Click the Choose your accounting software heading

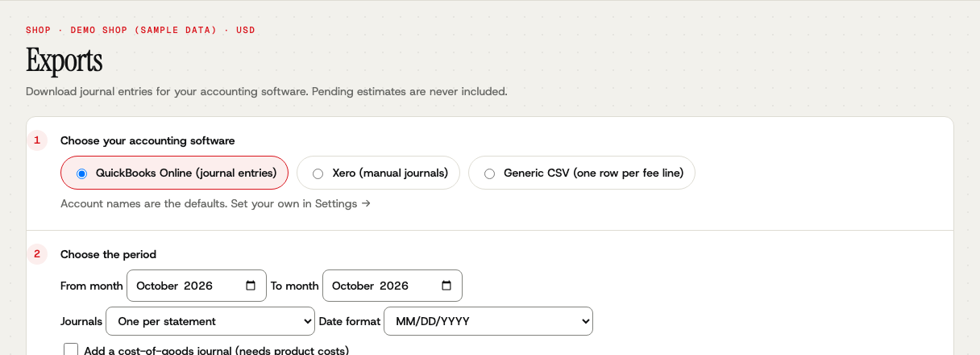coord(147,140)
